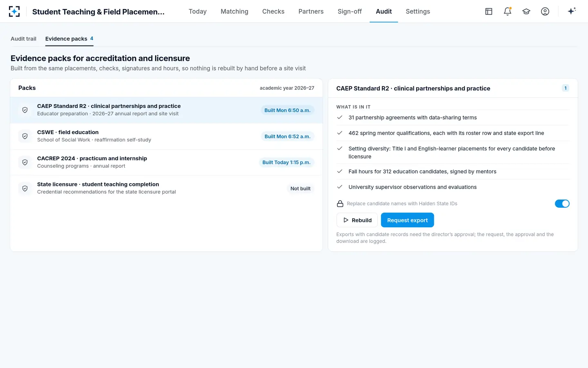Open the notifications bell
Screen dimensions: 588x368
tap(508, 11)
